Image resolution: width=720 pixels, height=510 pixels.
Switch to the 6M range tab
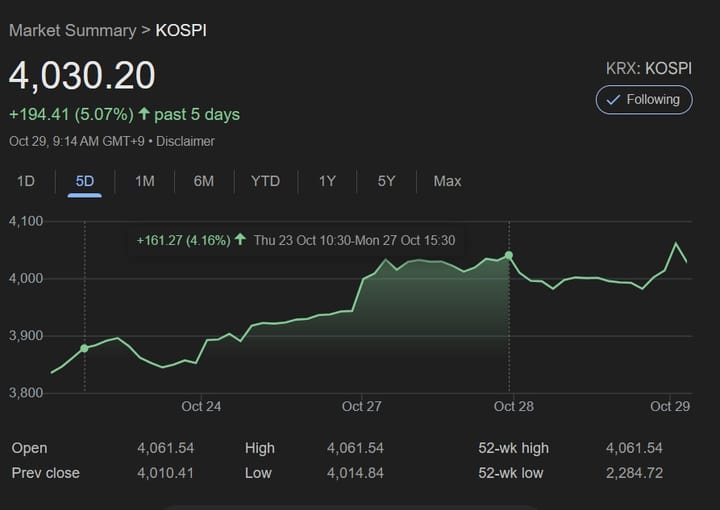(x=204, y=181)
